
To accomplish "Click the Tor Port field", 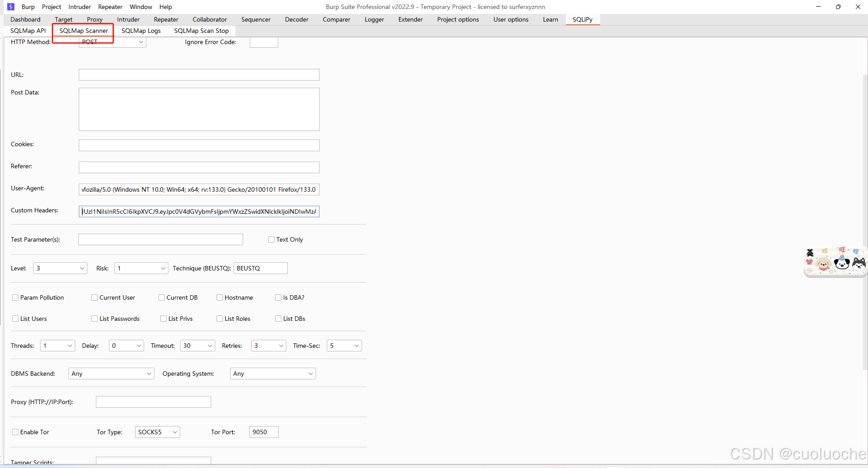I will [264, 432].
